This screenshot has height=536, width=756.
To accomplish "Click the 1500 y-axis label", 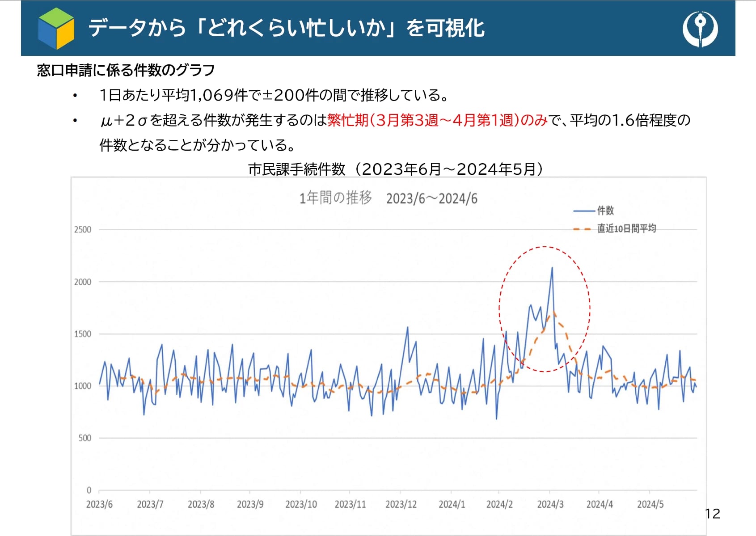I will tap(83, 334).
